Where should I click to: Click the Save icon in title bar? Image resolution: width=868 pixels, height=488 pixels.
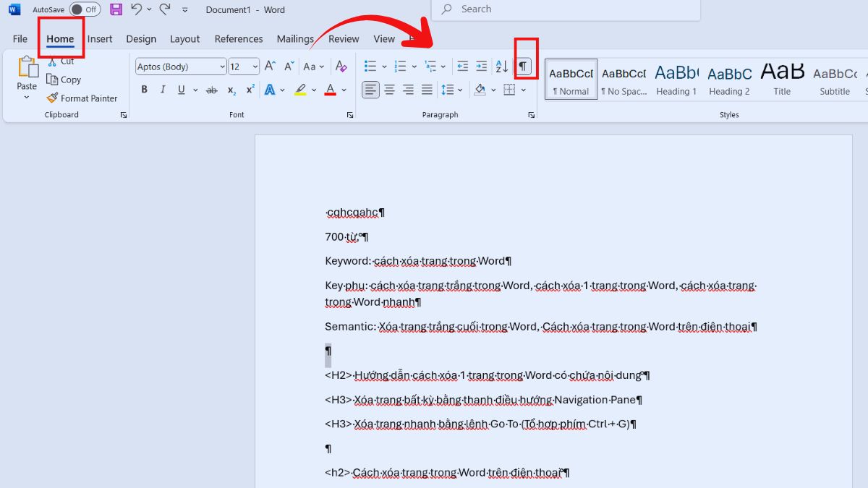(116, 9)
